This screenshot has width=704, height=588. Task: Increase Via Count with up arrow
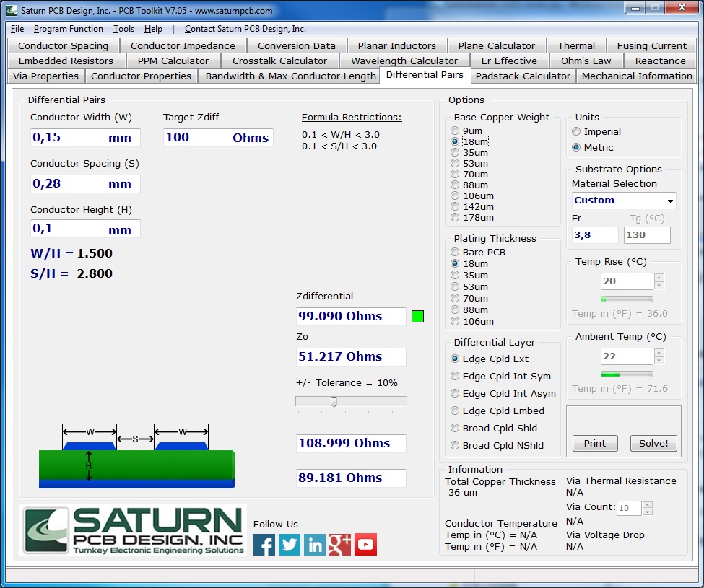pos(648,504)
